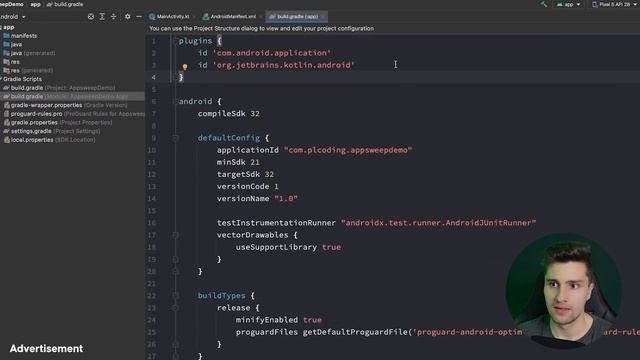640x360 pixels.
Task: Open the java folder in the project tree
Action: [x=13, y=44]
